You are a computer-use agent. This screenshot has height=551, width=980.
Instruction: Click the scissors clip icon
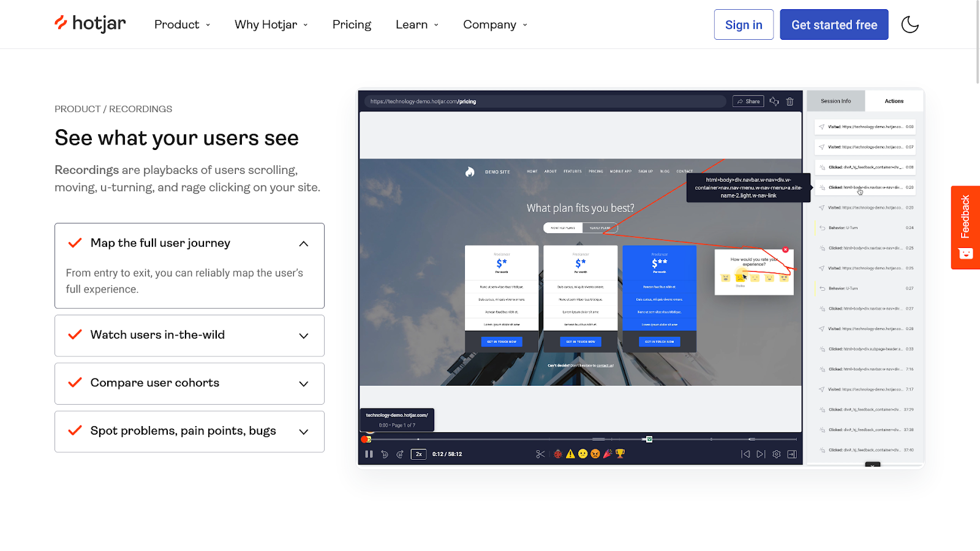tap(540, 454)
